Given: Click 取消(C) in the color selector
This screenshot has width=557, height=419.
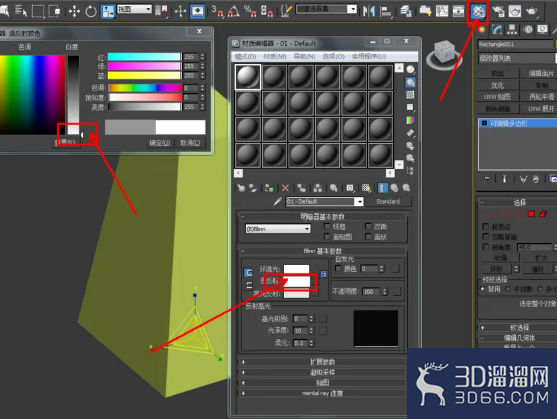Looking at the screenshot, I should pyautogui.click(x=190, y=143).
